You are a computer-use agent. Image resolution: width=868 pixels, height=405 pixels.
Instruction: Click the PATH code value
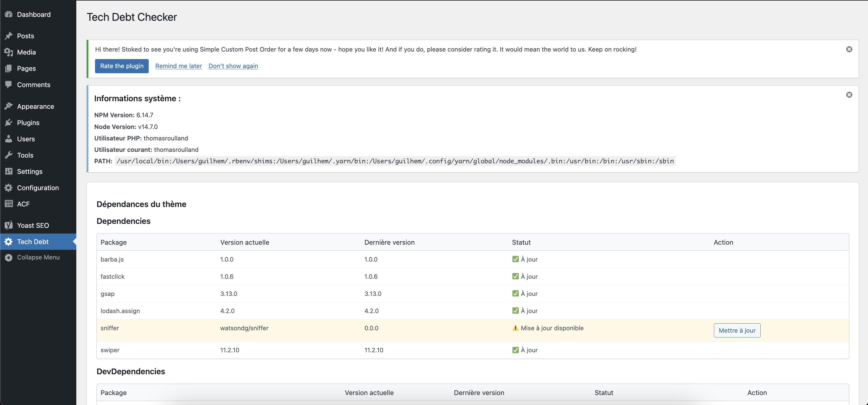395,161
